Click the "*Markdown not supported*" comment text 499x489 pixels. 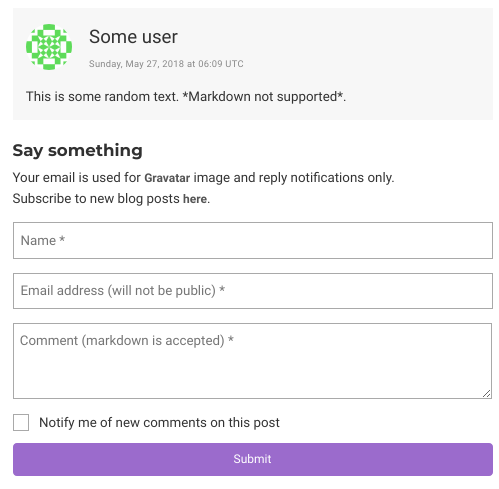(x=264, y=97)
